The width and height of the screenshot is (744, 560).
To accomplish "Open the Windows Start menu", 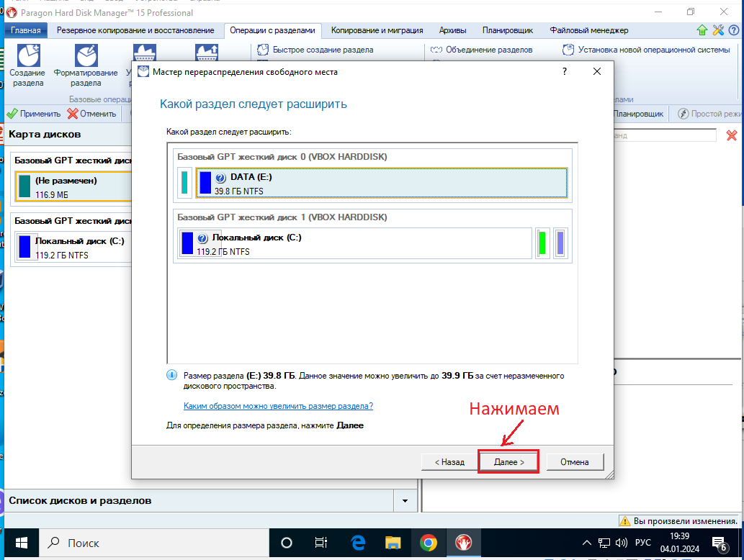I will tap(22, 543).
